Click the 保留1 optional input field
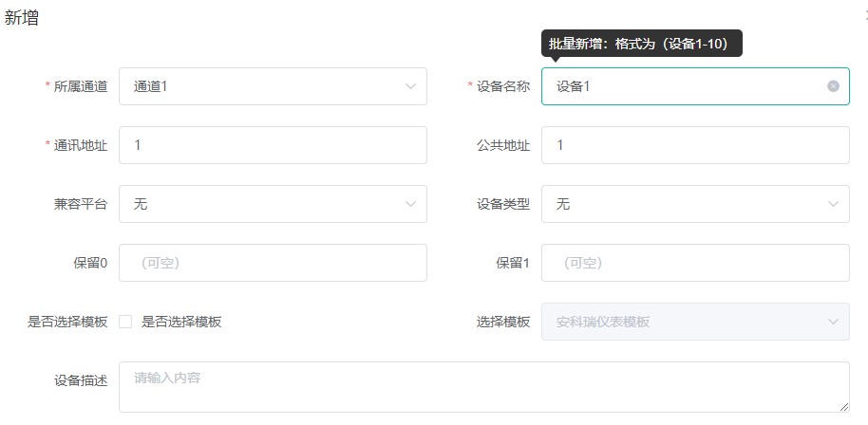The width and height of the screenshot is (868, 425). click(x=695, y=263)
